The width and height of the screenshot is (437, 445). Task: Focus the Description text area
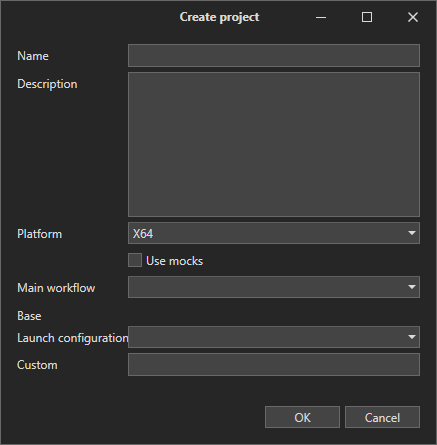274,144
